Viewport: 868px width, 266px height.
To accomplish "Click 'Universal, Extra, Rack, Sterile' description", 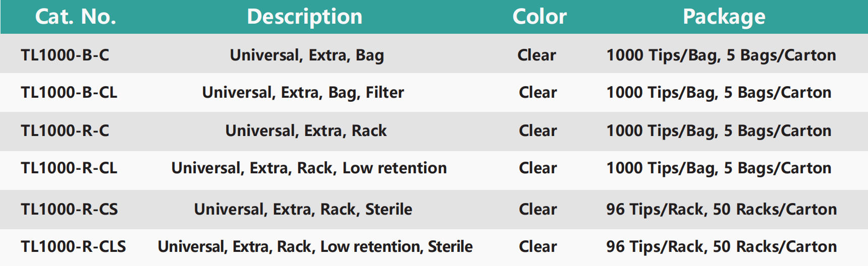I will [303, 209].
